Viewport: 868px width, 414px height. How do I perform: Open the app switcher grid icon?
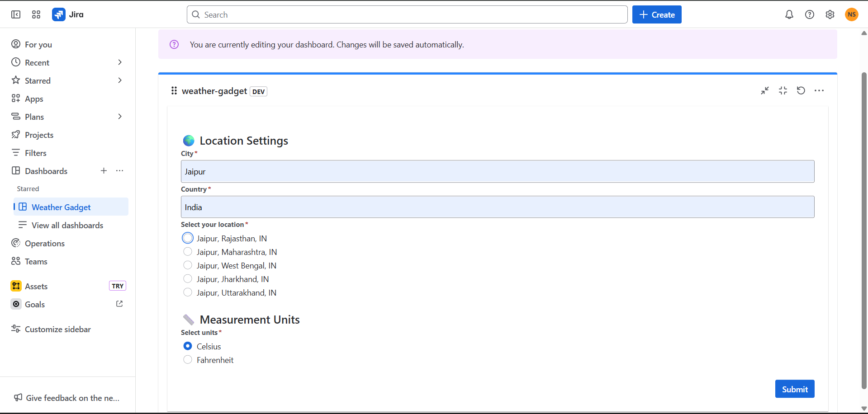point(36,14)
